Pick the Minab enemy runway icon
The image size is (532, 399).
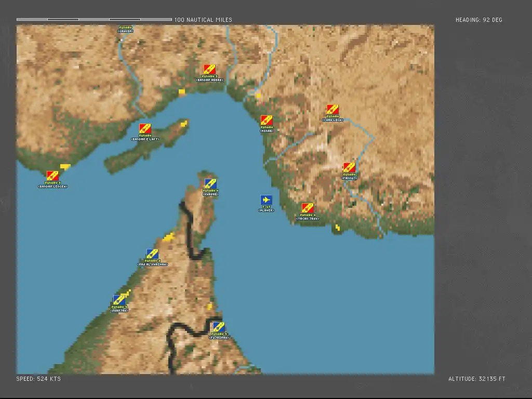(x=267, y=121)
